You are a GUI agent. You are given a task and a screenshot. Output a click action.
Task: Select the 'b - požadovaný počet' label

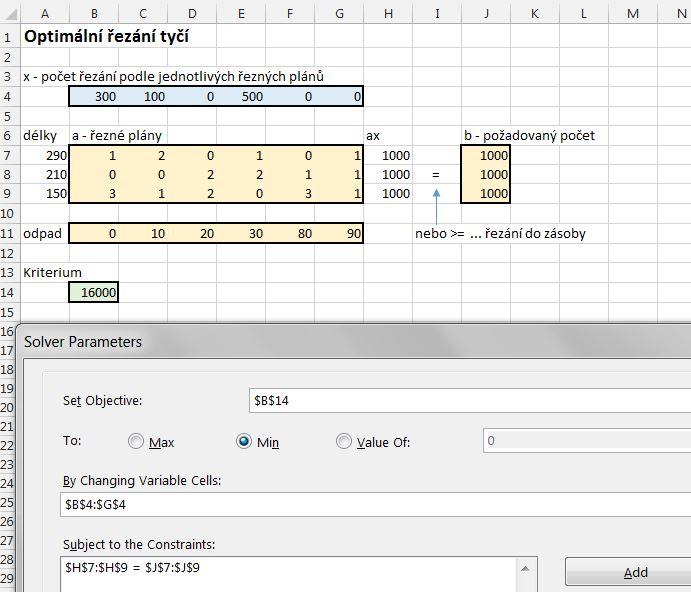coord(529,135)
